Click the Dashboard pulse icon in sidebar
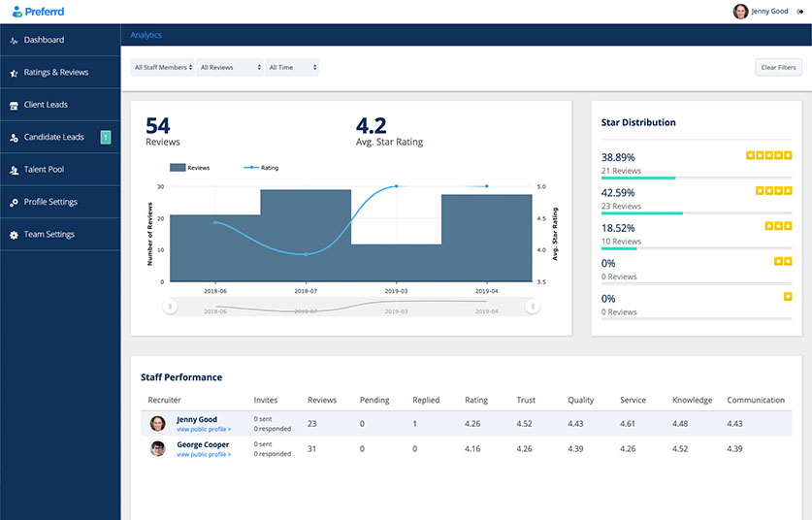Viewport: 812px width, 520px height. point(14,41)
